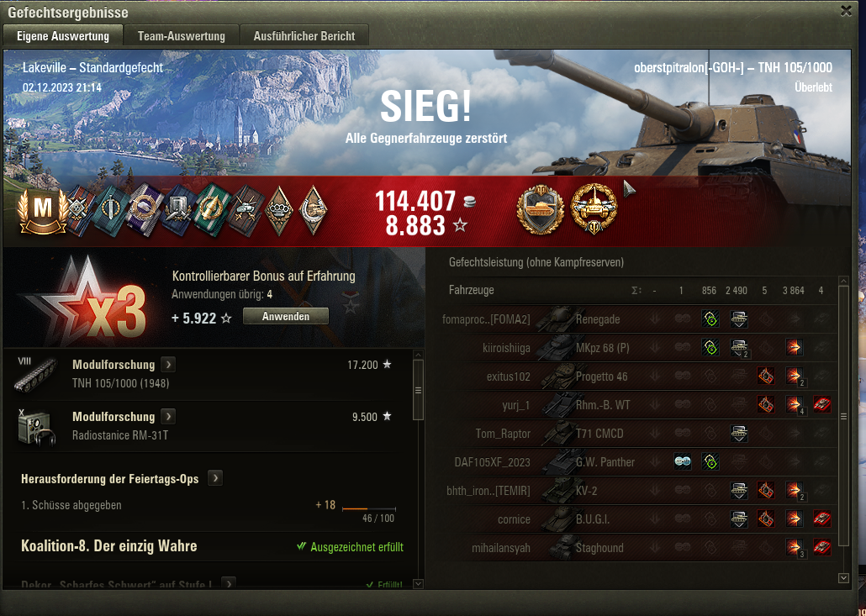Apply the x3 experience bonus with Anwenden
The width and height of the screenshot is (866, 616).
coord(286,316)
